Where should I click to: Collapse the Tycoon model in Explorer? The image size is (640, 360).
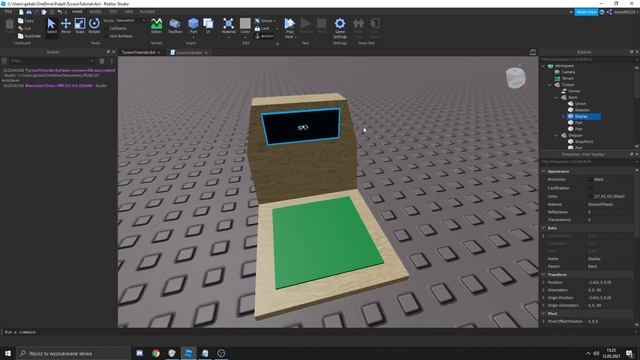pyautogui.click(x=550, y=84)
